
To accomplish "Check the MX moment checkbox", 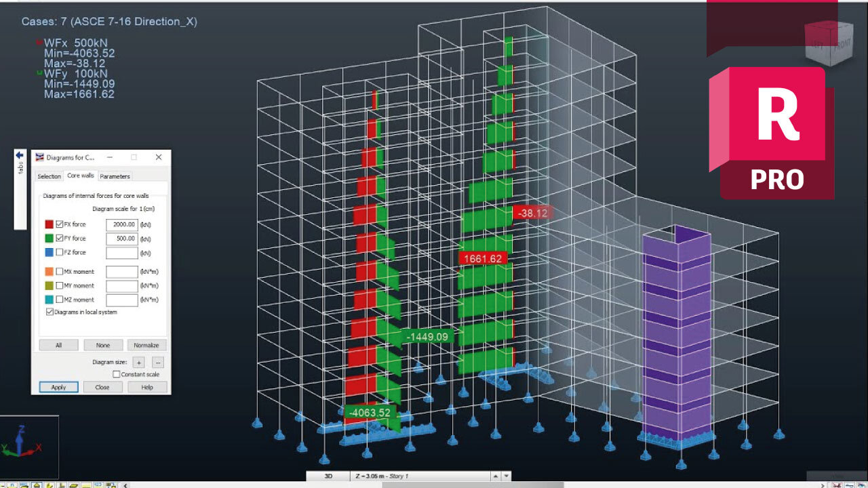I will click(60, 271).
